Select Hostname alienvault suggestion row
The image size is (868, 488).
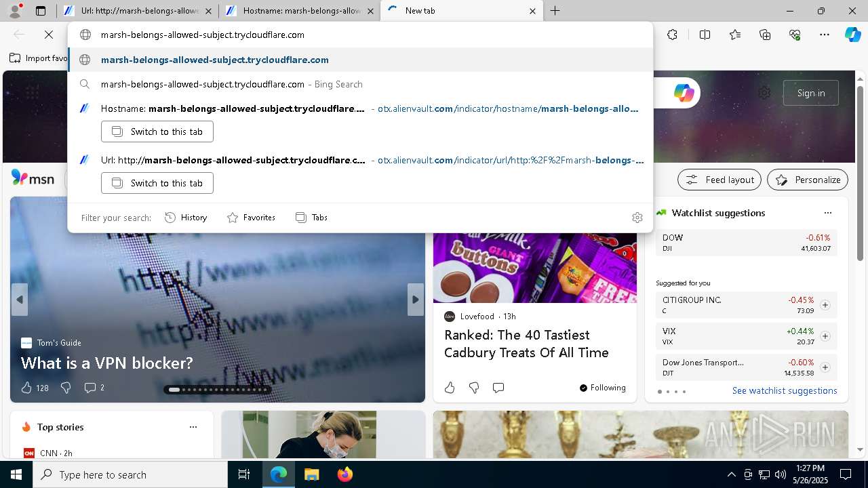[x=360, y=108]
